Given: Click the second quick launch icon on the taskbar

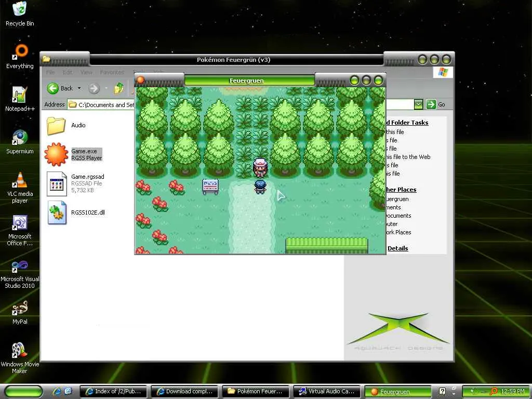Looking at the screenshot, I should coord(68,392).
